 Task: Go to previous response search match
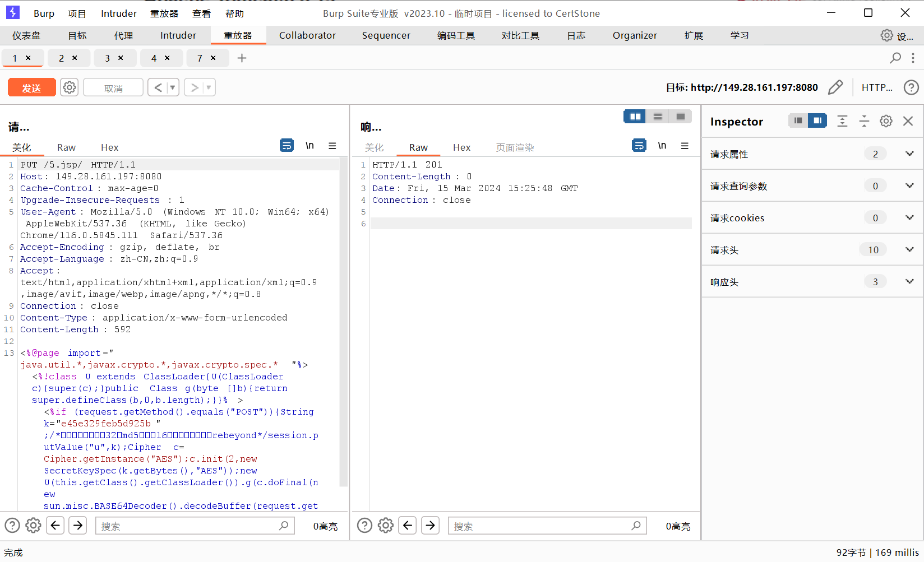[x=408, y=526]
